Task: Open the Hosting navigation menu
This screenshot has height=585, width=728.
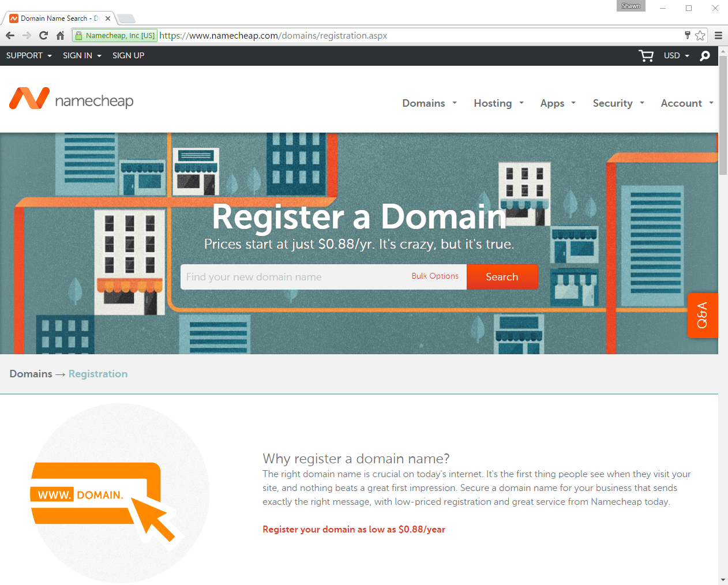Action: pos(498,103)
